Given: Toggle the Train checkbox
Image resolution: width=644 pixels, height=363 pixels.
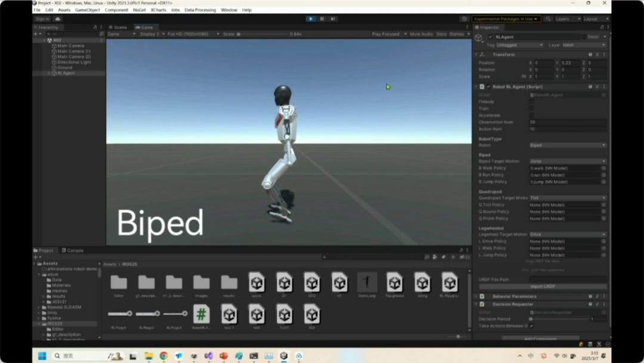Looking at the screenshot, I should (x=531, y=109).
